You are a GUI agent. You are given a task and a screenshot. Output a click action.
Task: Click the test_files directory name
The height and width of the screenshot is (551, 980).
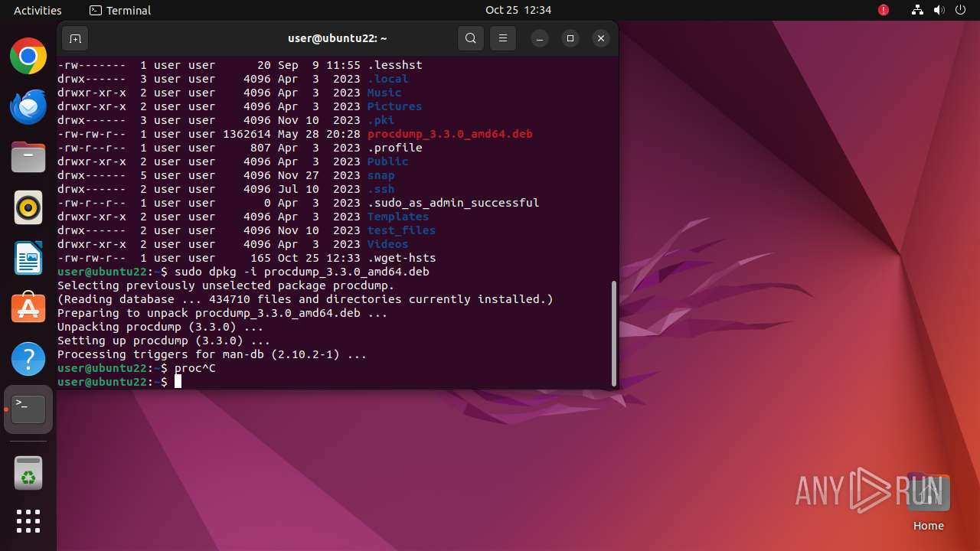tap(401, 230)
